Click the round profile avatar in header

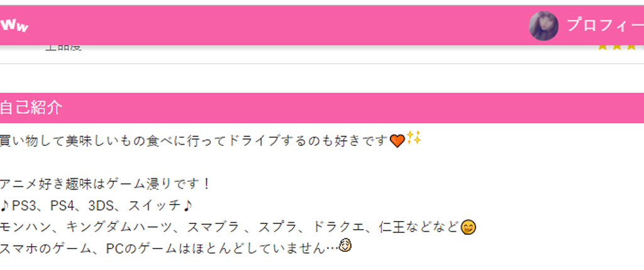(x=543, y=26)
